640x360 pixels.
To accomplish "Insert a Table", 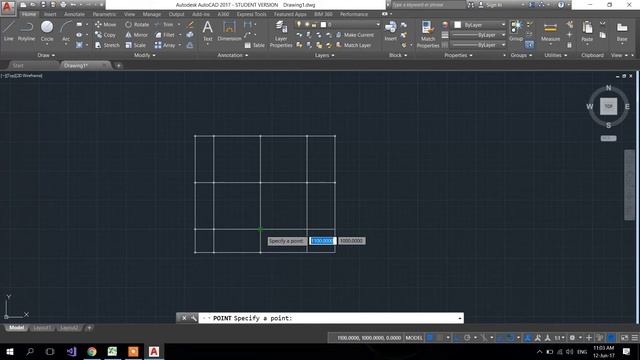I will 255,45.
